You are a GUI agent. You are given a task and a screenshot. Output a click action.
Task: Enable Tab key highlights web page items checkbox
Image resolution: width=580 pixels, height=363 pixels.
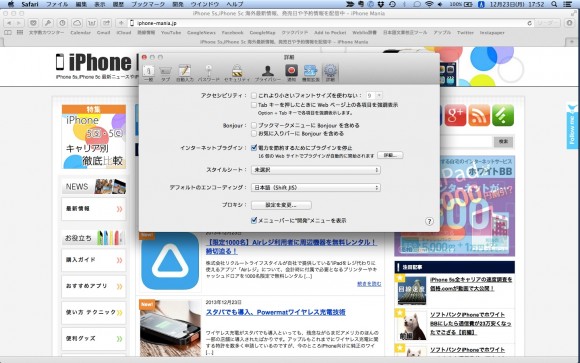pyautogui.click(x=254, y=105)
